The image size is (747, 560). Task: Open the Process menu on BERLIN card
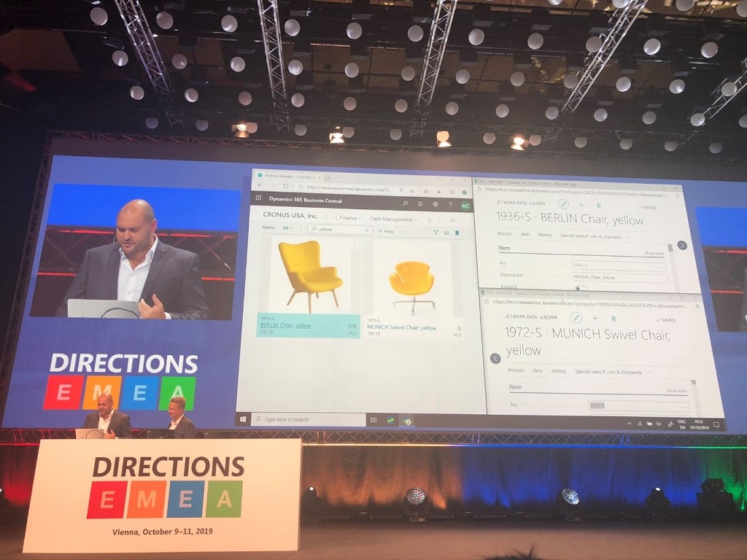point(505,234)
